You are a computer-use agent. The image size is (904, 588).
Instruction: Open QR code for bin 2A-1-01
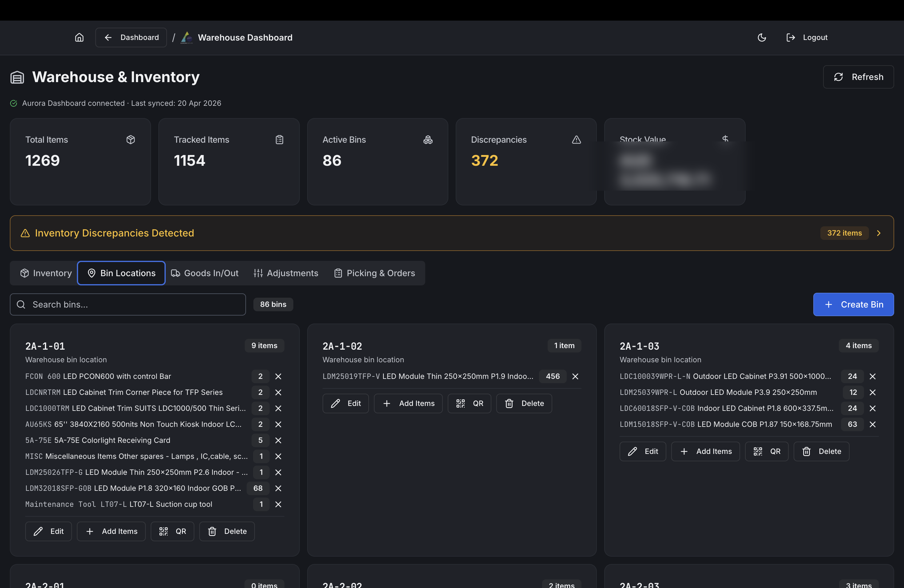pyautogui.click(x=172, y=531)
